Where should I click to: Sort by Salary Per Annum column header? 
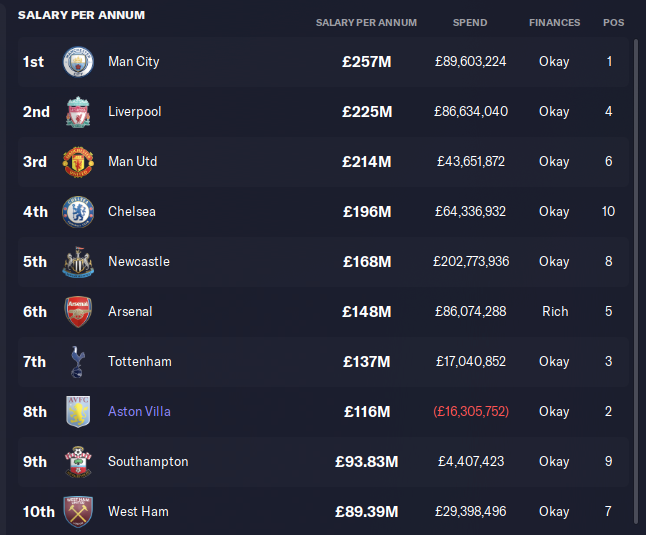pos(366,22)
